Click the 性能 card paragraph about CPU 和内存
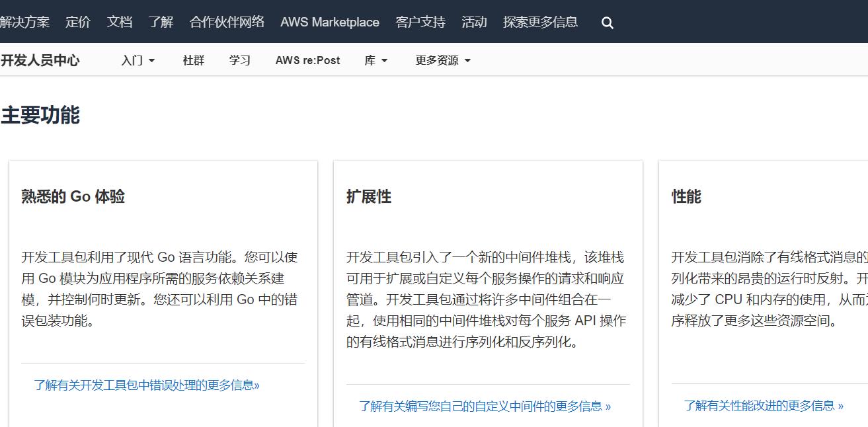The image size is (868, 427). [769, 289]
